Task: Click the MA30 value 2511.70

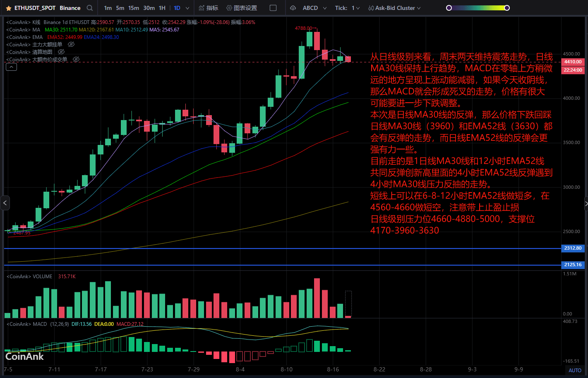Action: point(61,30)
